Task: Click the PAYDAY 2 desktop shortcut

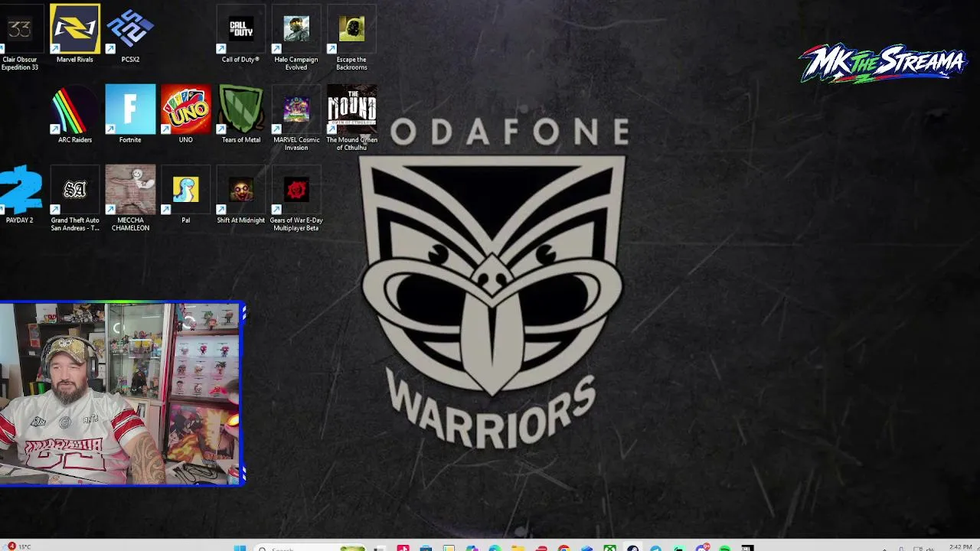Action: tap(20, 195)
